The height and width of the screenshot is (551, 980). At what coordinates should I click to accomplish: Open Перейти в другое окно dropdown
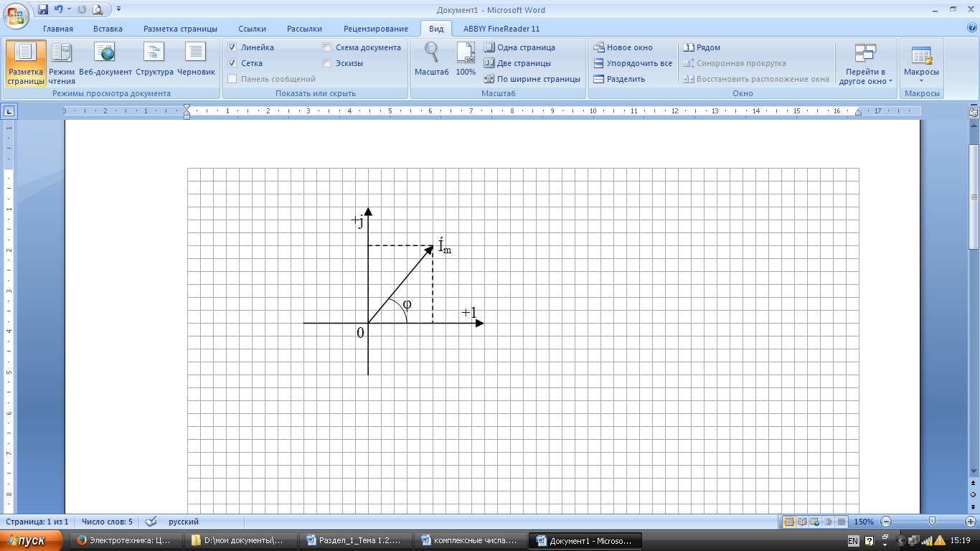point(865,65)
